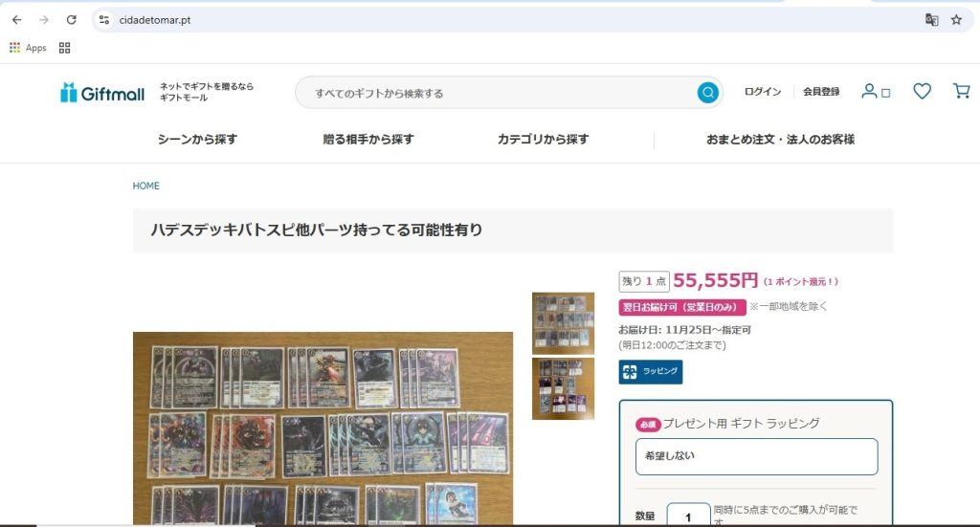Reload the page with the refresh icon
This screenshot has height=527, width=980.
point(71,20)
